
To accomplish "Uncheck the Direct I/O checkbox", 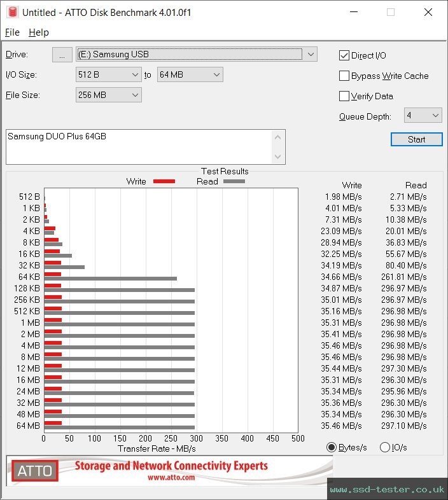I will pyautogui.click(x=344, y=55).
